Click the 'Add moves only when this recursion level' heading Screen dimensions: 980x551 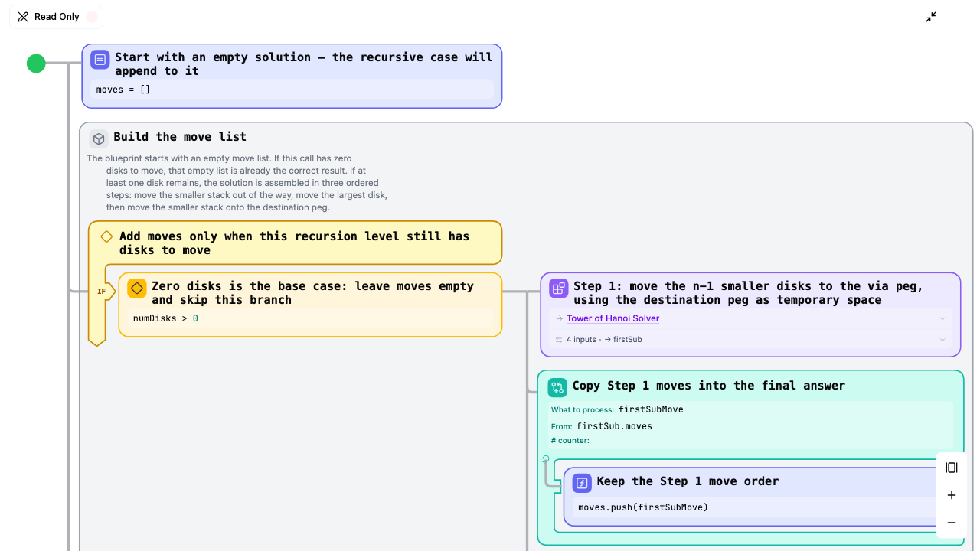click(x=295, y=243)
